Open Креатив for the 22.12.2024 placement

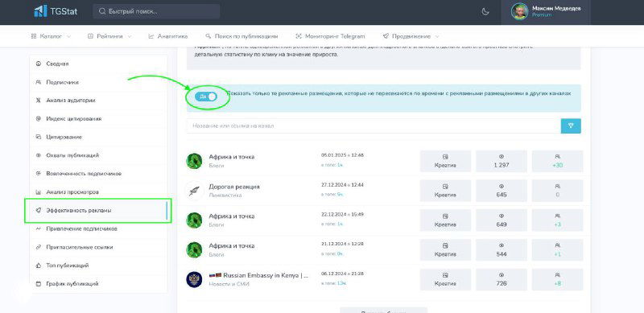pos(445,220)
